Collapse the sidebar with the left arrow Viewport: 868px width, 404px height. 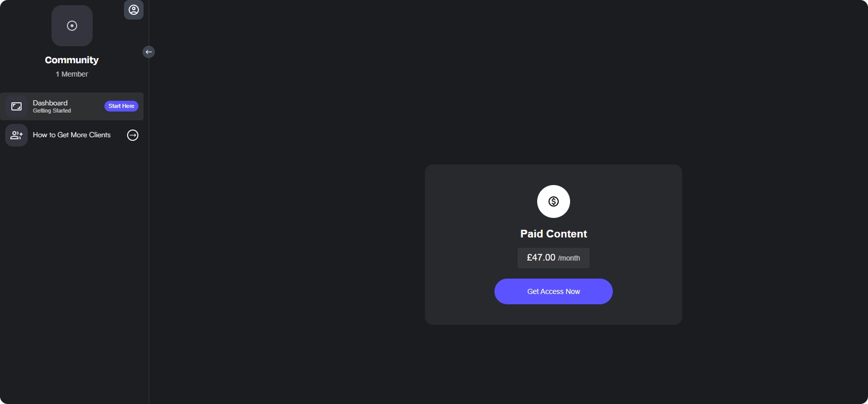(149, 52)
